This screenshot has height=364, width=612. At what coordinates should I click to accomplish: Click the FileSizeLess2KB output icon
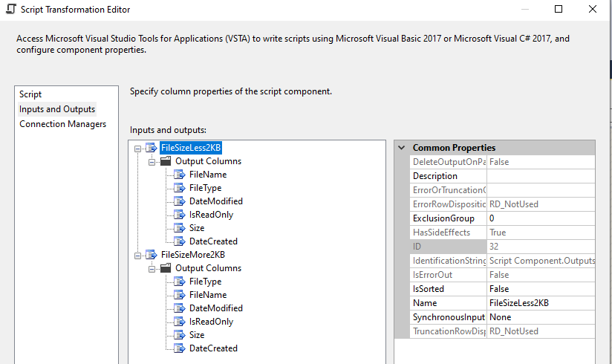coord(152,148)
